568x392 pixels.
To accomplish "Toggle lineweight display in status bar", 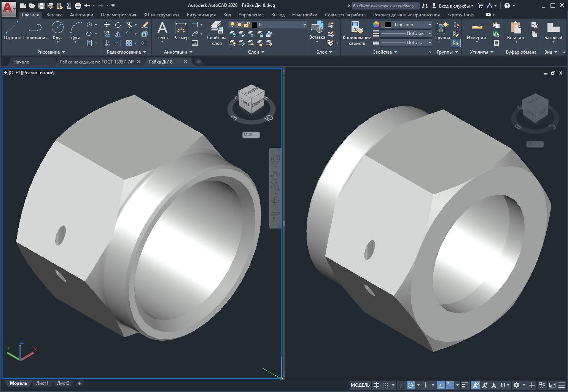I will click(x=465, y=385).
